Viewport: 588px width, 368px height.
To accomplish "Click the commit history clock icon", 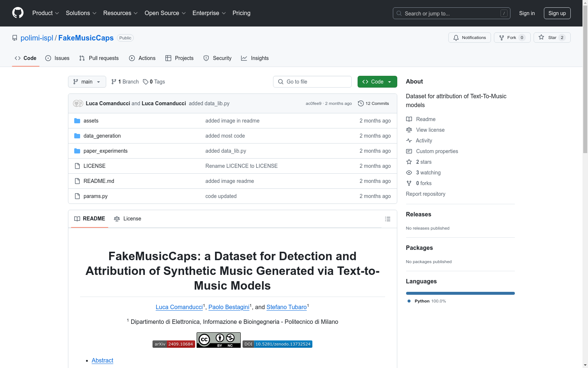I will 361,103.
